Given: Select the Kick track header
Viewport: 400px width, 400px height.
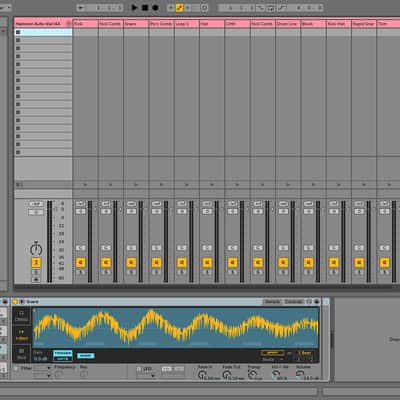Looking at the screenshot, I should coord(85,24).
